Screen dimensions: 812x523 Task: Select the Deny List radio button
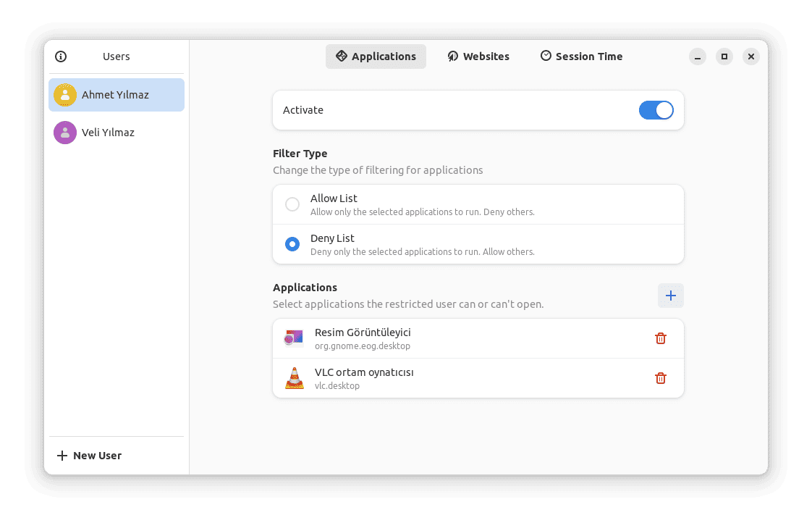click(x=292, y=244)
